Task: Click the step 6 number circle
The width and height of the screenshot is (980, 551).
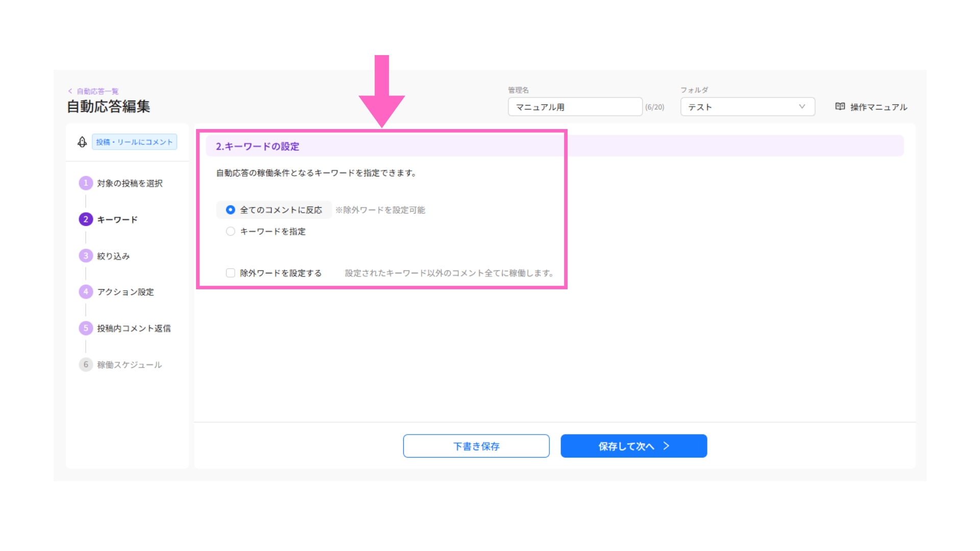Action: click(x=86, y=364)
